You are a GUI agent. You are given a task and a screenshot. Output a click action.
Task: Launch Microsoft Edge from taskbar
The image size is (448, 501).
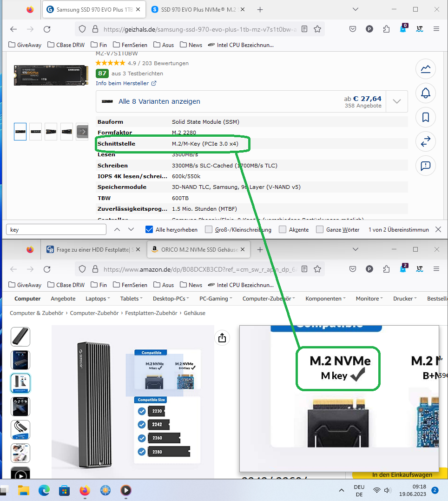tap(44, 490)
